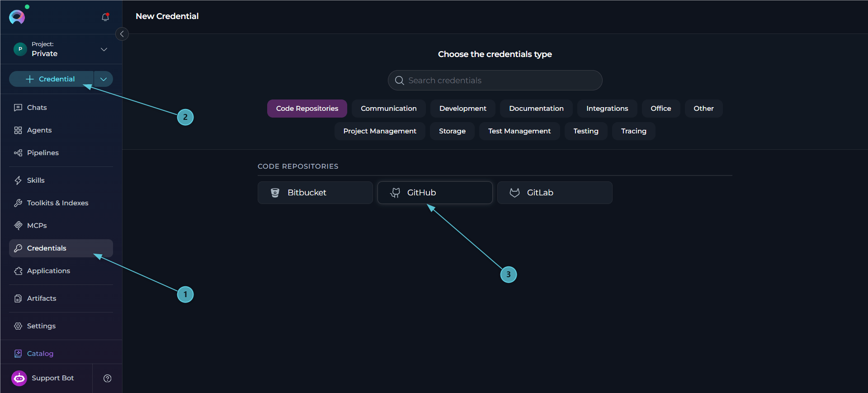Click the 'Choose the credentials type' heading

point(495,54)
